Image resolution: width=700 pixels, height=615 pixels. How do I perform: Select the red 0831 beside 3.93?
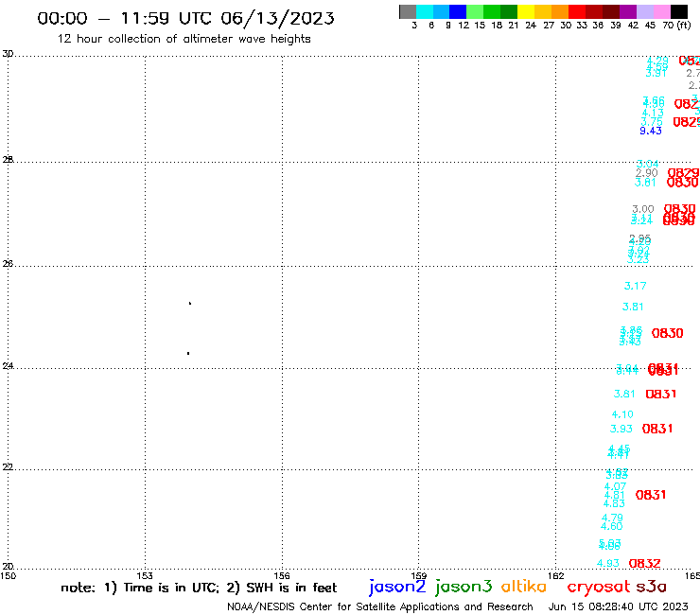point(657,429)
